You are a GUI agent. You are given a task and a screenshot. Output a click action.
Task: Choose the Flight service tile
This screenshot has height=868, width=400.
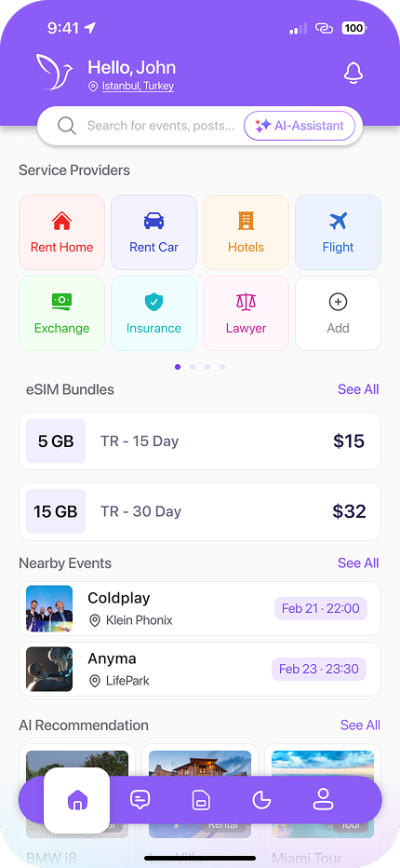(338, 233)
